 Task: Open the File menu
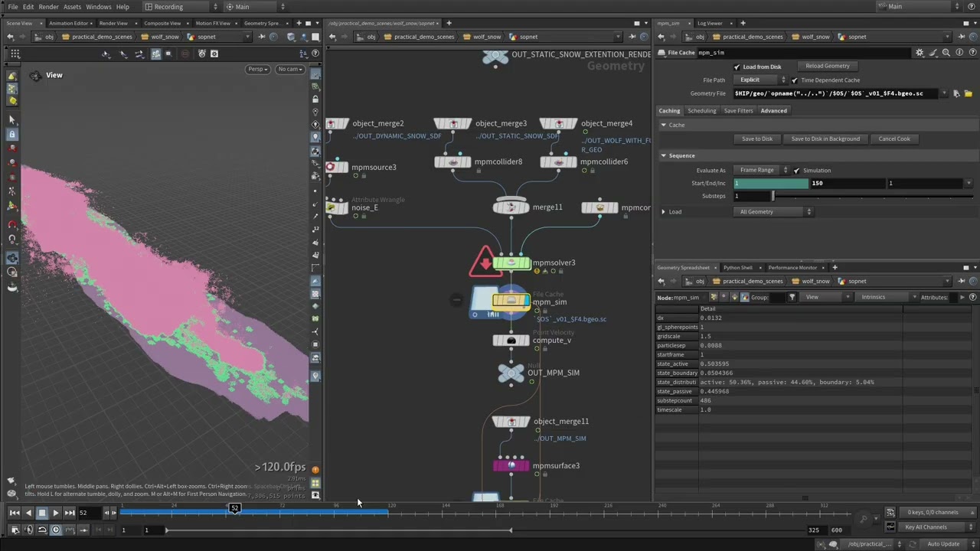coord(13,7)
